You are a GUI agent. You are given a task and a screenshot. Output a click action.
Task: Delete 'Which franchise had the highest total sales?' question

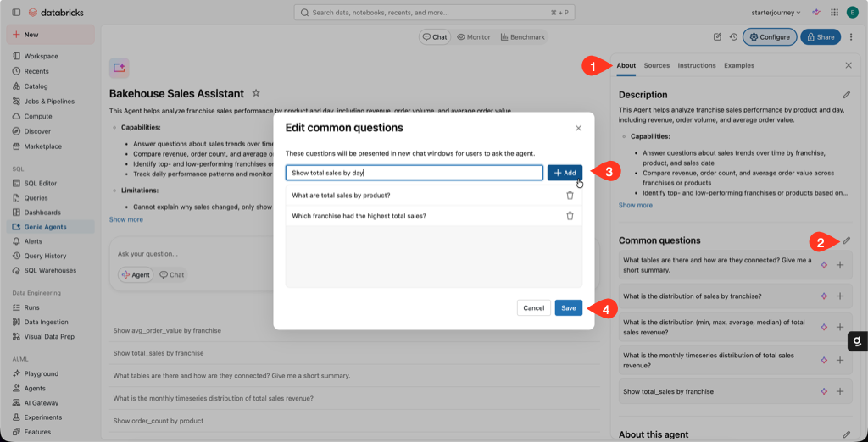[570, 216]
